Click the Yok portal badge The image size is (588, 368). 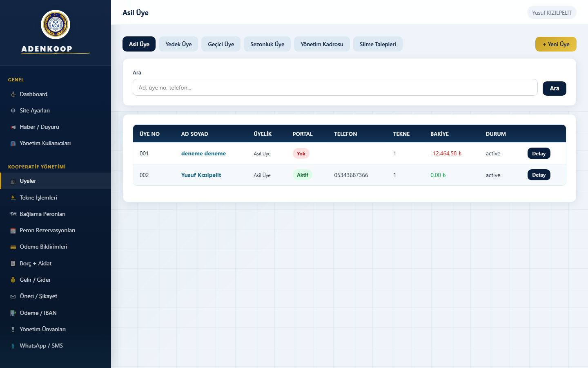pyautogui.click(x=301, y=153)
